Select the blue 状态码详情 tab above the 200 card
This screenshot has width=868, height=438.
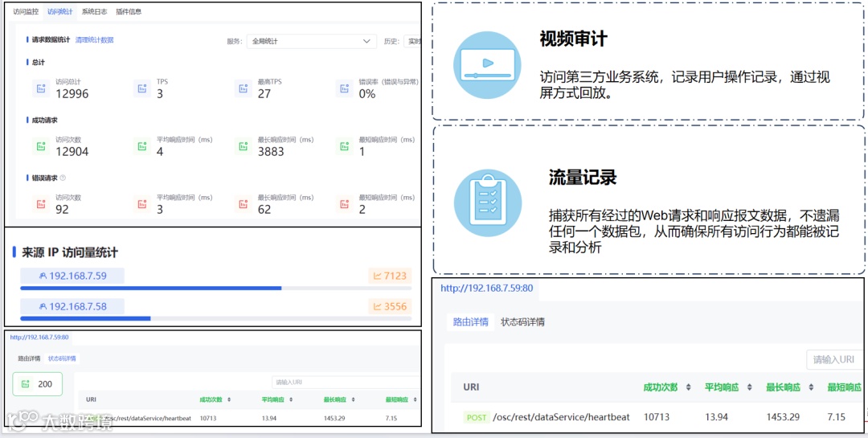[x=62, y=358]
